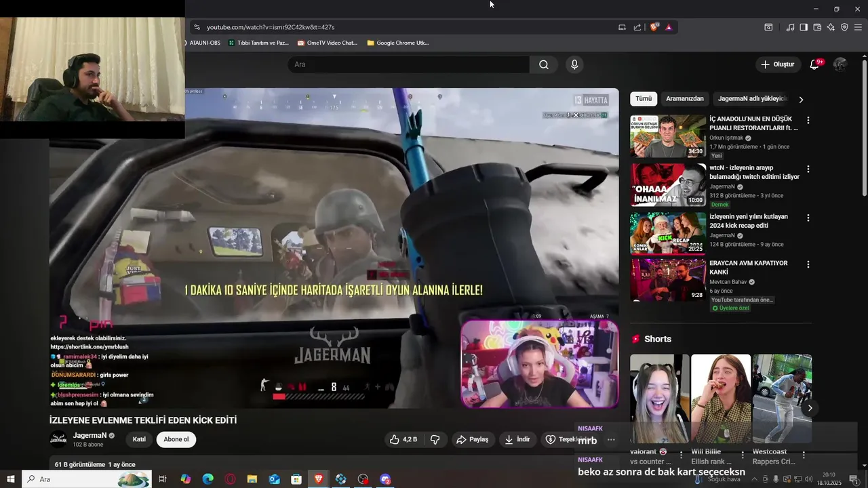Click the JagermaN channel avatar
This screenshot has width=868, height=488.
tap(58, 439)
